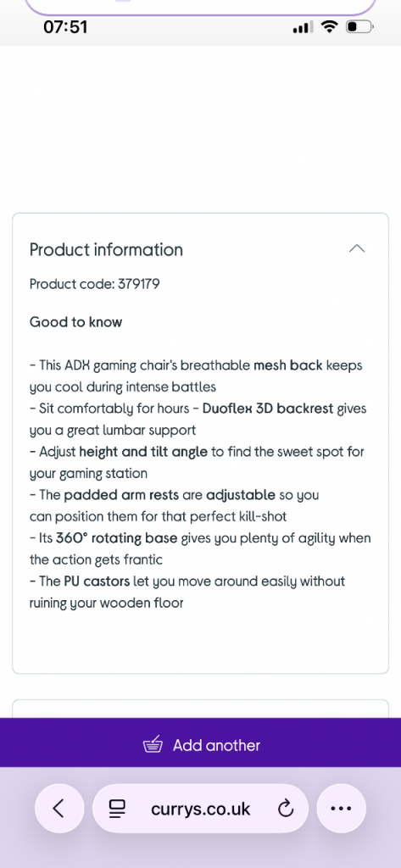The height and width of the screenshot is (868, 401).
Task: Click the 360° rotating base text
Action: pos(117,538)
